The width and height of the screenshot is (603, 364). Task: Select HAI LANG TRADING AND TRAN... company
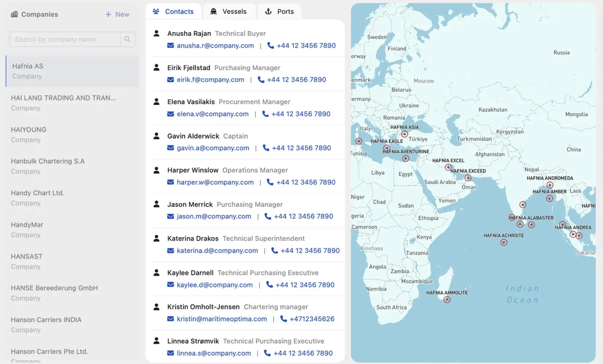coord(72,103)
